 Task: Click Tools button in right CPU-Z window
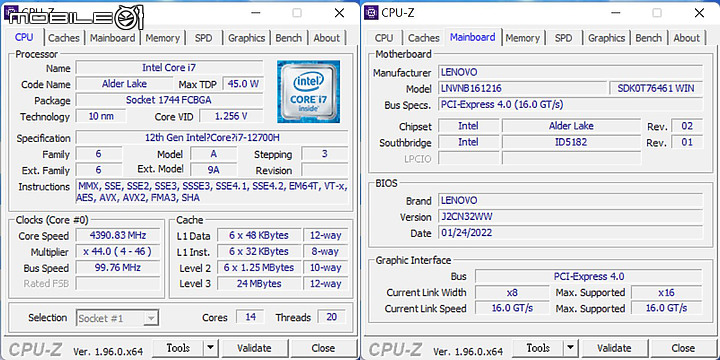(x=538, y=348)
